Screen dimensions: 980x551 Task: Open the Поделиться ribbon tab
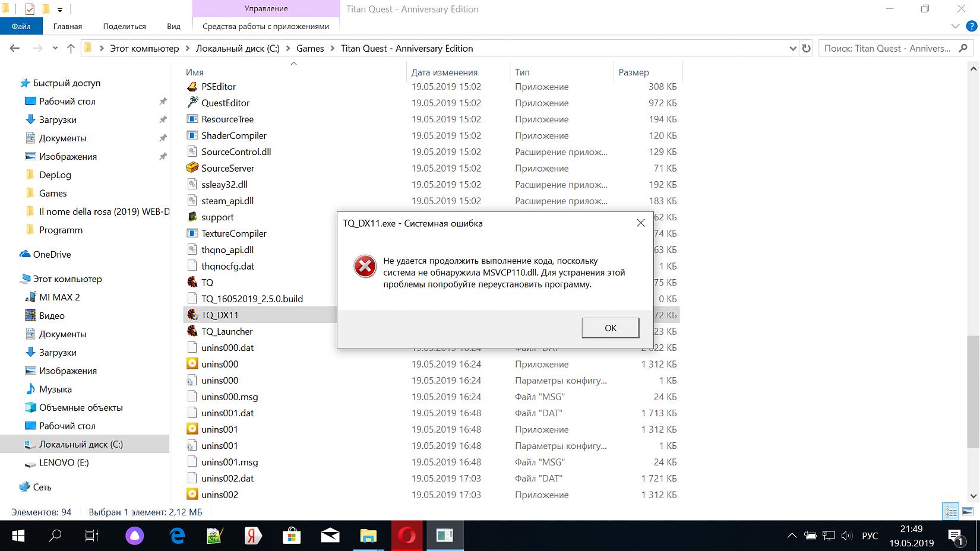click(124, 26)
